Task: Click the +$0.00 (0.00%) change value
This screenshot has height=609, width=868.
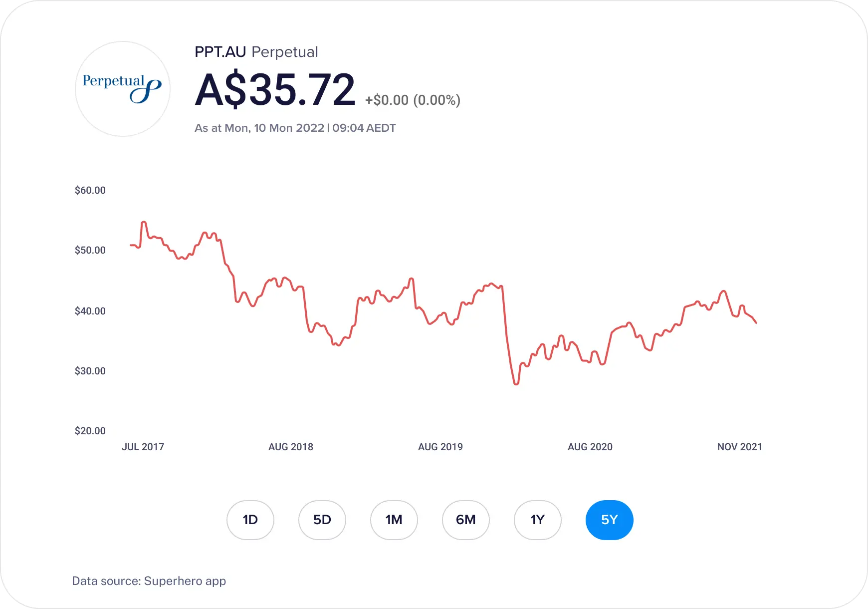Action: (413, 100)
